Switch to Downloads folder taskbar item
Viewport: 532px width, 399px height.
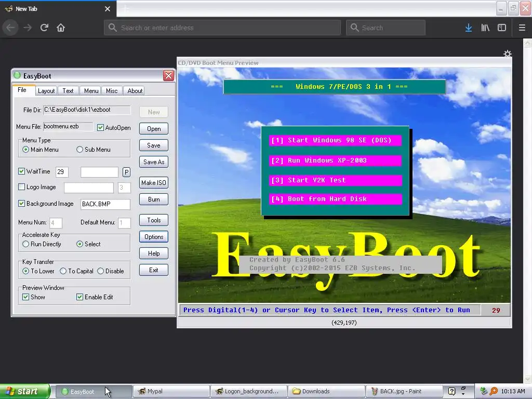click(x=326, y=392)
